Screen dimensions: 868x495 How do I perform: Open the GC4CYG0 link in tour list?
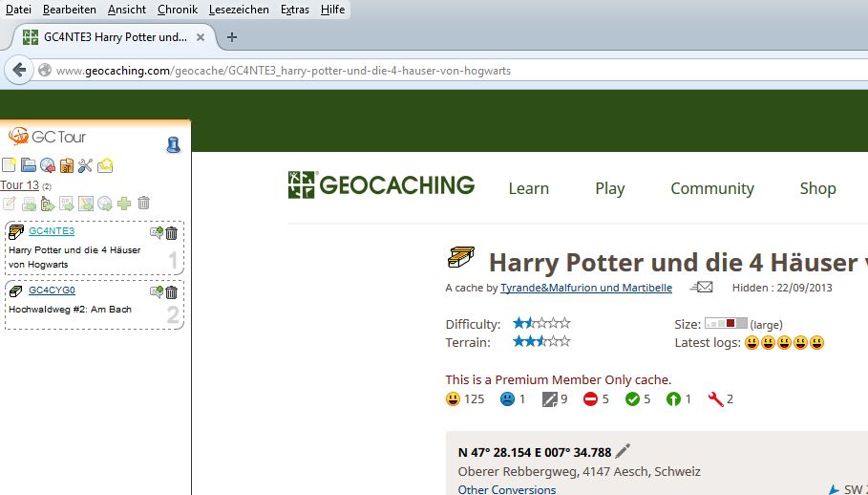(x=52, y=291)
